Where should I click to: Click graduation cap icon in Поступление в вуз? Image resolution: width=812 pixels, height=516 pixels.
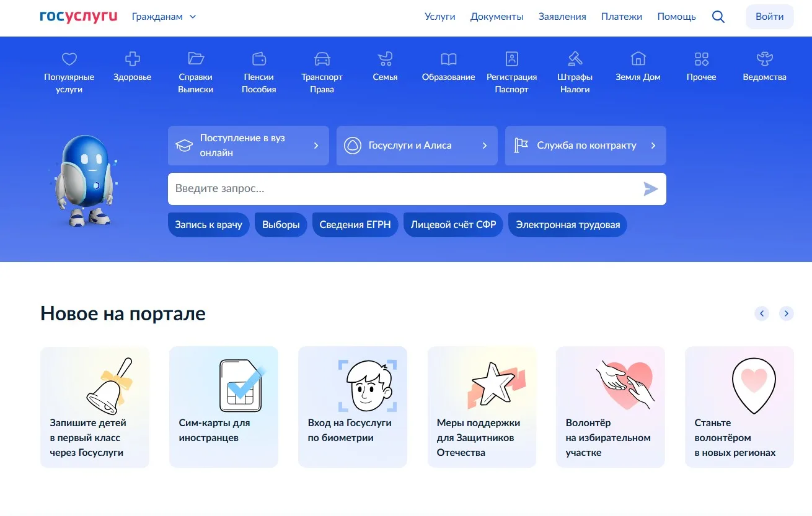[184, 146]
